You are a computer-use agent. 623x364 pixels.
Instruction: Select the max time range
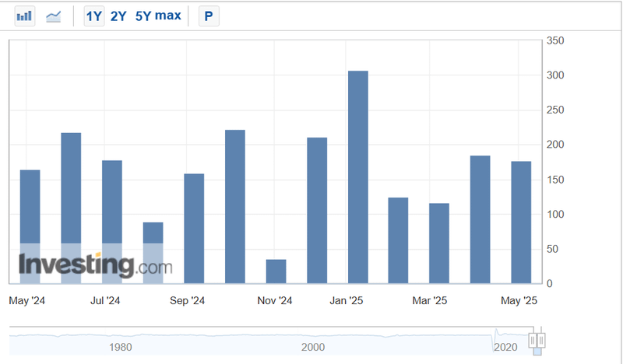coord(168,16)
